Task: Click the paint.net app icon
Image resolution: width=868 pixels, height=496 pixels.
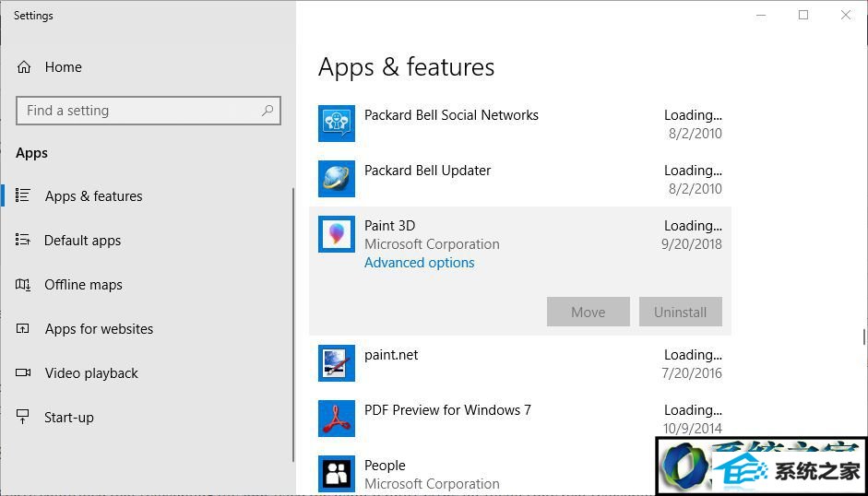Action: click(337, 363)
